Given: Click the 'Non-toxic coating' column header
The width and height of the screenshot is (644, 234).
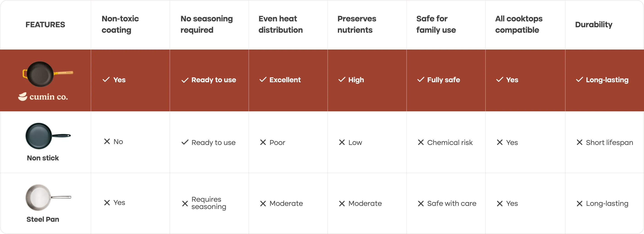Looking at the screenshot, I should coord(120,24).
